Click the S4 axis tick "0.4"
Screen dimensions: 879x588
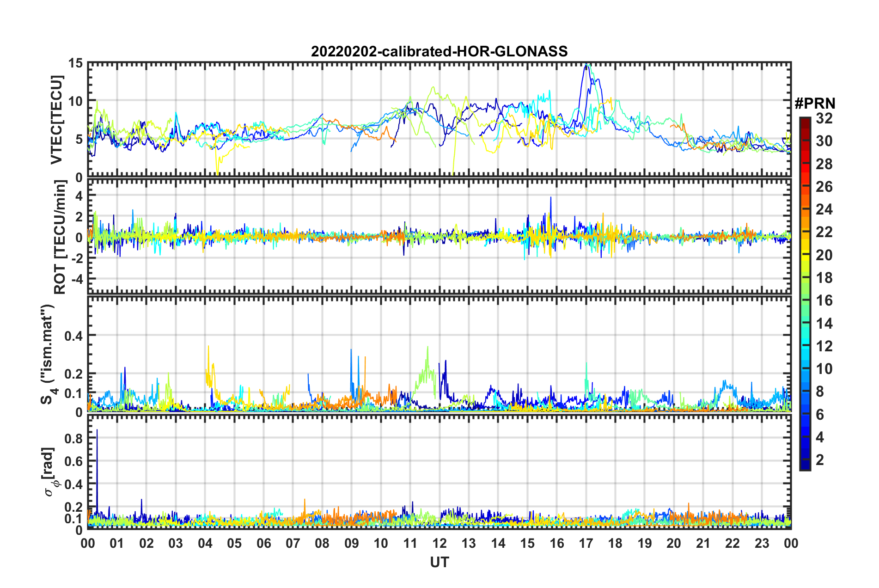[x=74, y=336]
